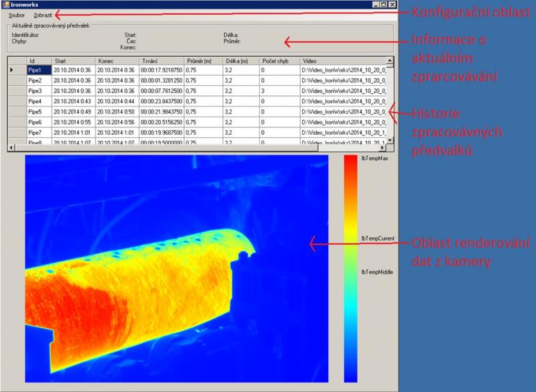Select the Pipe5 row header
This screenshot has width=536, height=392.
16,112
